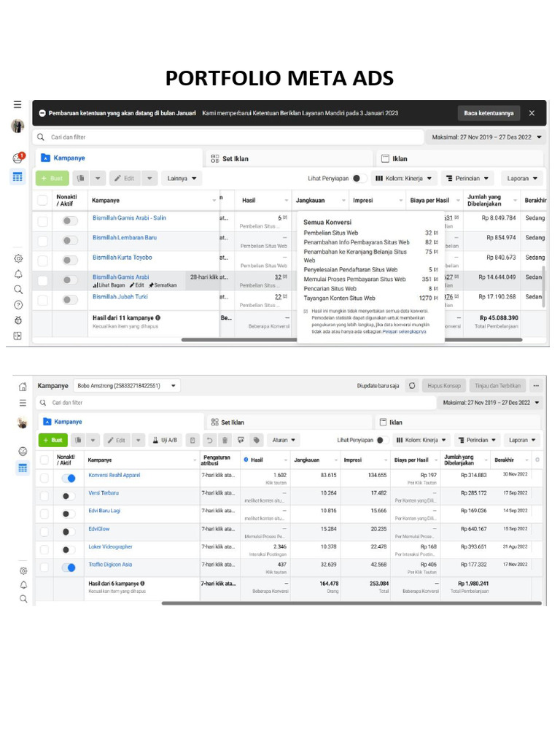The image size is (560, 747).
Task: Click Cari dan filter field under policy banner
Action: [x=228, y=137]
